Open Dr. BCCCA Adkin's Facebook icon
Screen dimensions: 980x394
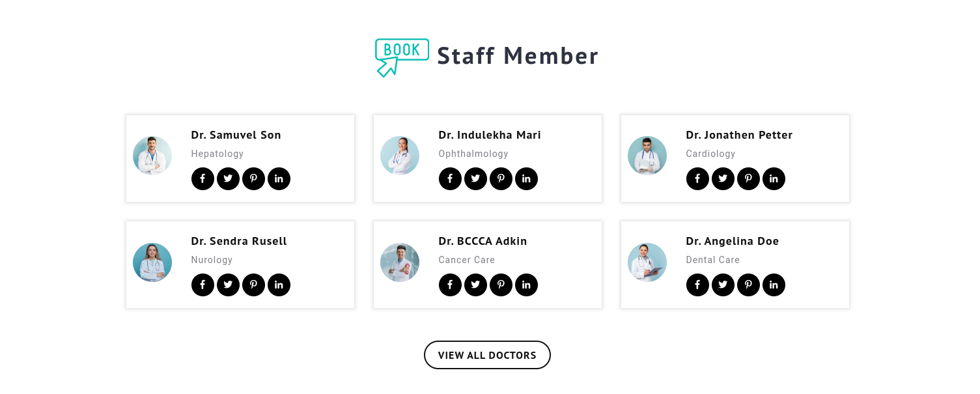point(450,285)
